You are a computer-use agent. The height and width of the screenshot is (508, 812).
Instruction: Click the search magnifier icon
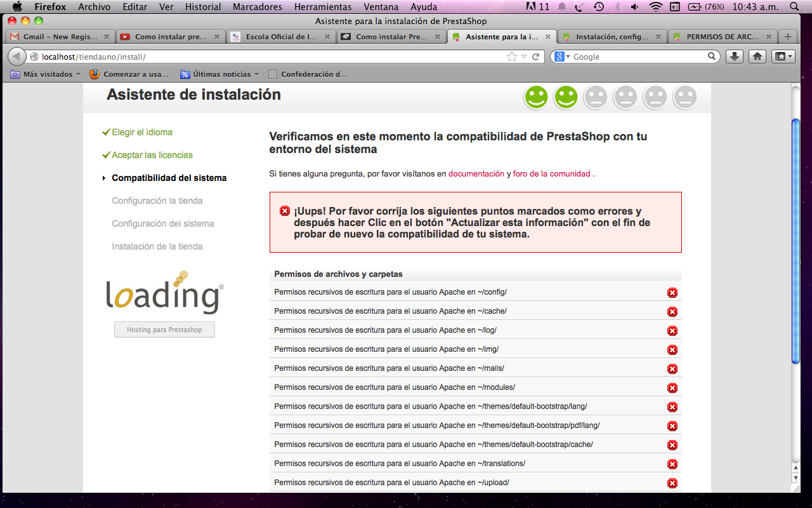pos(712,57)
